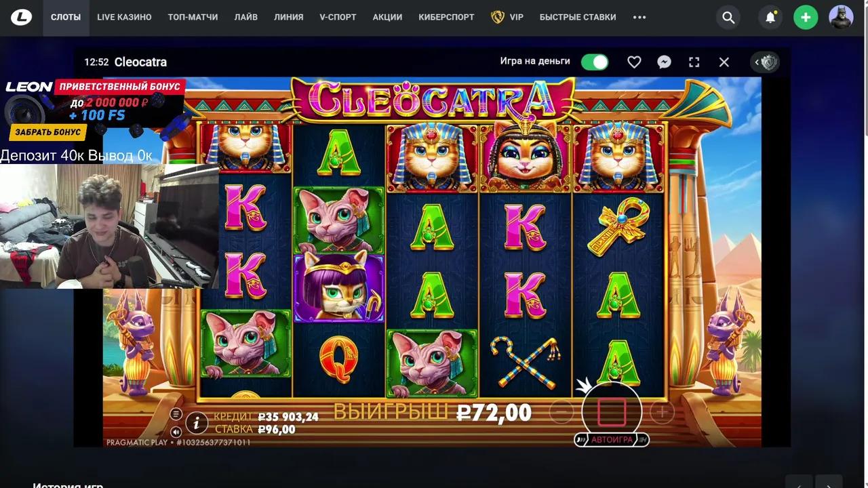
Task: Open the VIP section link
Action: coord(507,18)
